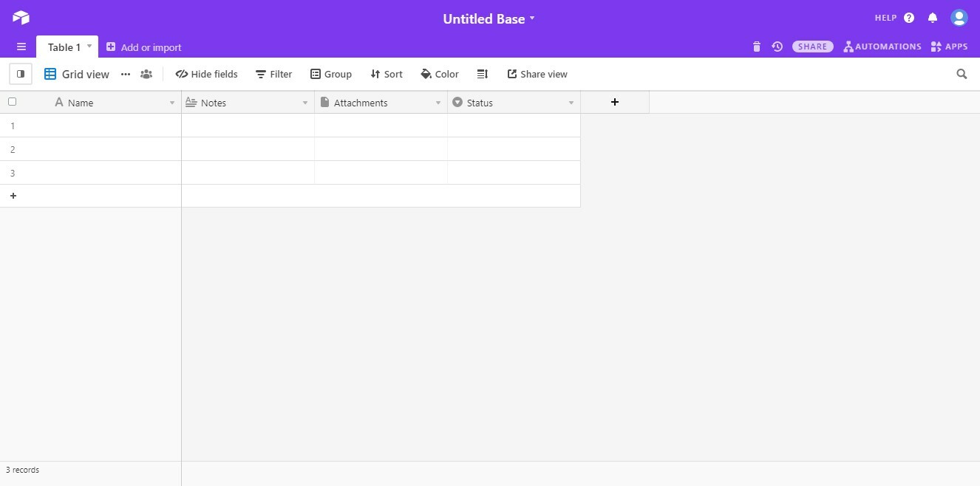Click the SHARE button
The height and width of the screenshot is (486, 980).
813,47
